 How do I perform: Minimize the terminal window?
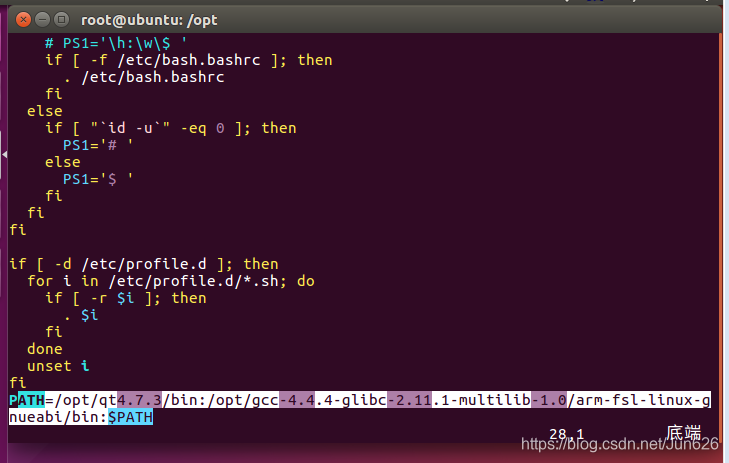click(42, 20)
